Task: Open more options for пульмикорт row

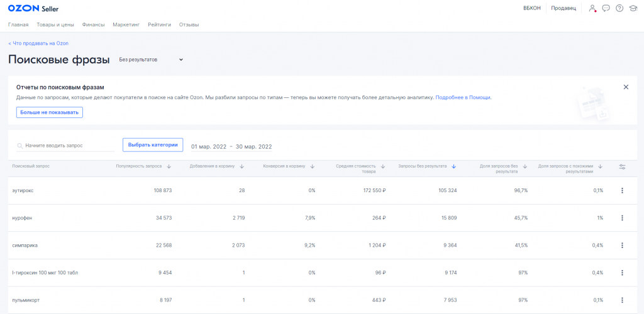Action: coord(622,300)
